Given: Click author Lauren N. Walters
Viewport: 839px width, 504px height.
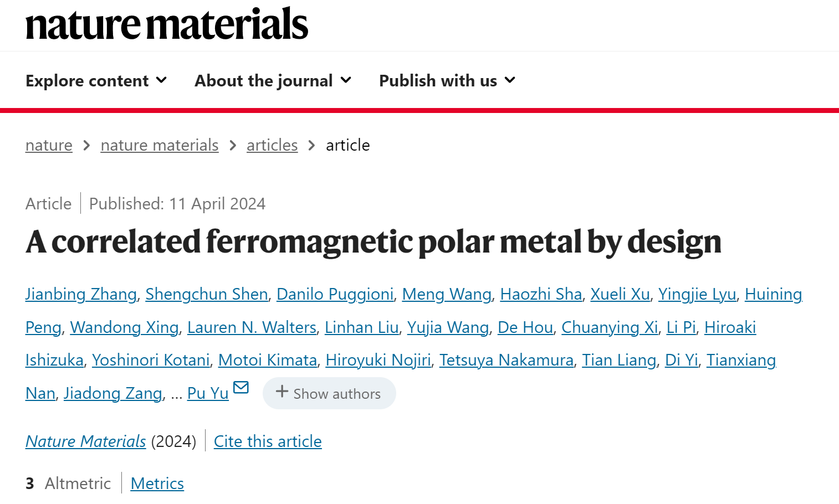Looking at the screenshot, I should 252,327.
